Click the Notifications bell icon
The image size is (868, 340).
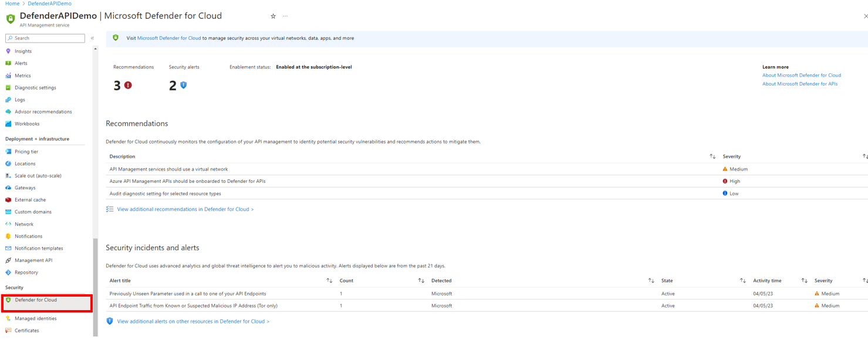(8, 236)
